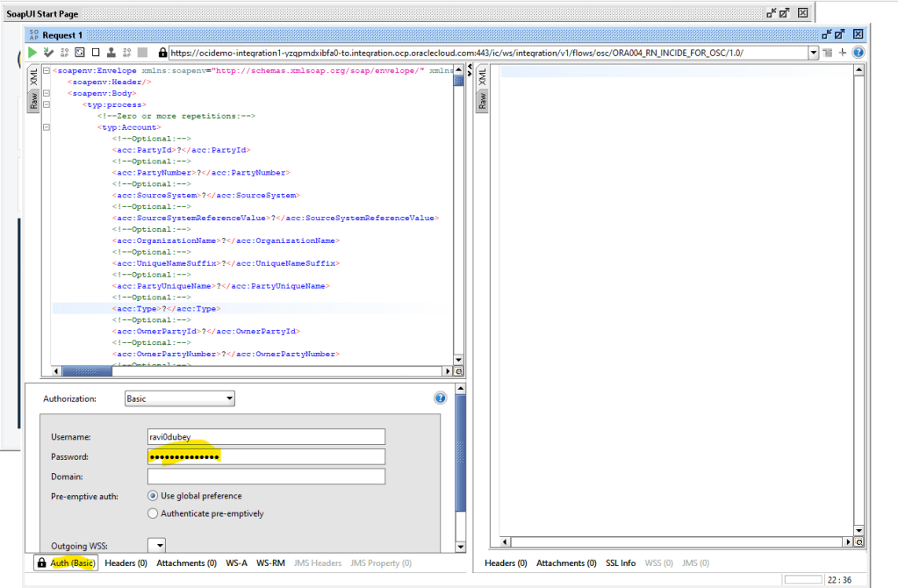Image resolution: width=898 pixels, height=588 pixels.
Task: Open the Authorization type dropdown
Action: click(x=180, y=398)
